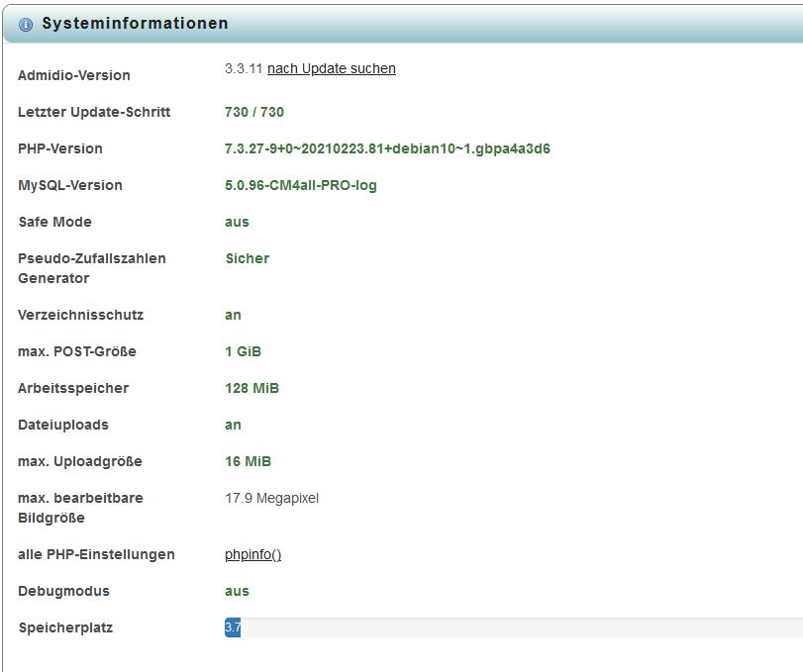Click the empty part of Speicherplatz bar
The image size is (803, 672).
(515, 627)
